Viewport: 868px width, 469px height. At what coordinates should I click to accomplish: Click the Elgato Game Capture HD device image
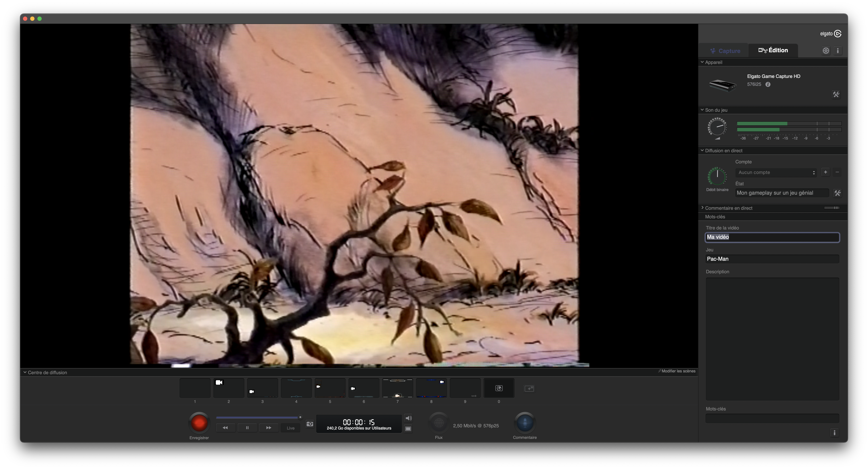point(722,85)
